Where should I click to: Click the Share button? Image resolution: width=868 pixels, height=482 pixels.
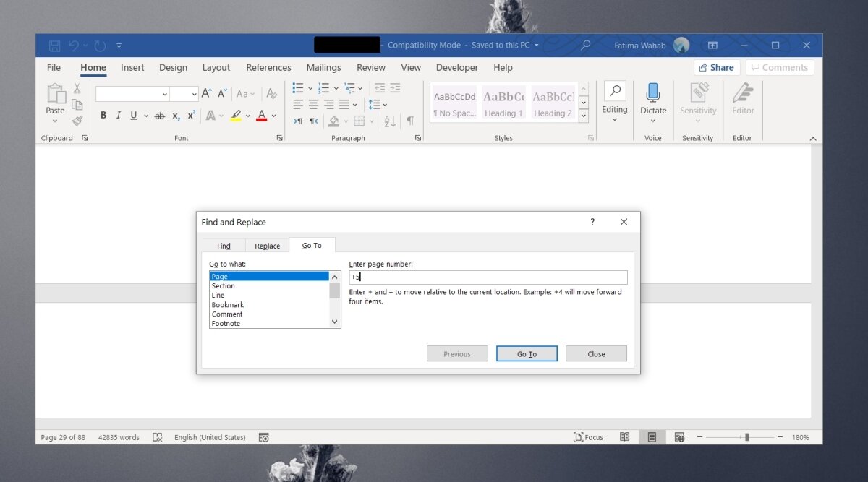[716, 67]
